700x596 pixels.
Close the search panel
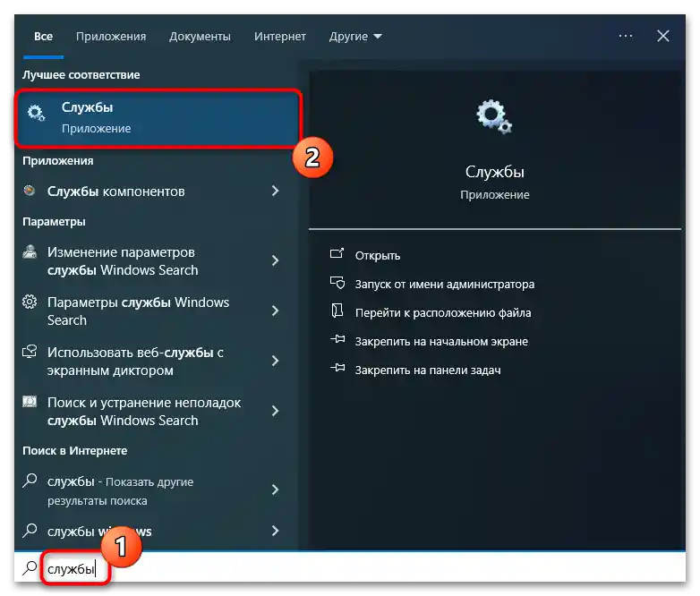663,36
